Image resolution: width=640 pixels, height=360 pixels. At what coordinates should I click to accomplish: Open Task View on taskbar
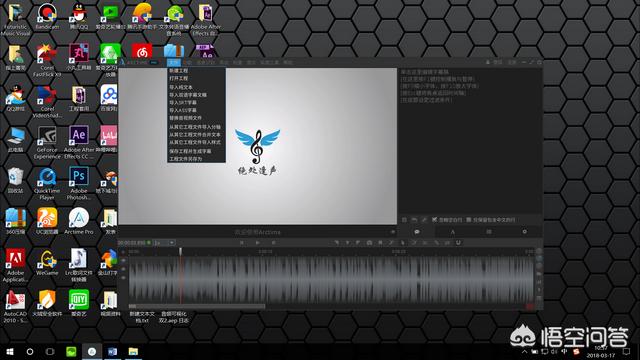[x=50, y=351]
